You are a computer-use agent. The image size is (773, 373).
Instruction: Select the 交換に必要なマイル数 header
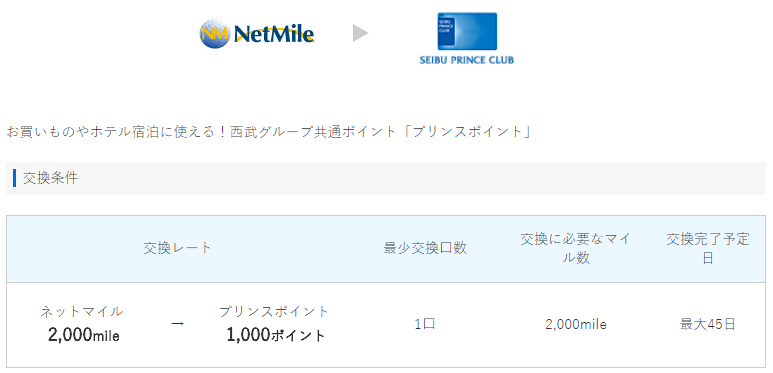click(x=576, y=249)
